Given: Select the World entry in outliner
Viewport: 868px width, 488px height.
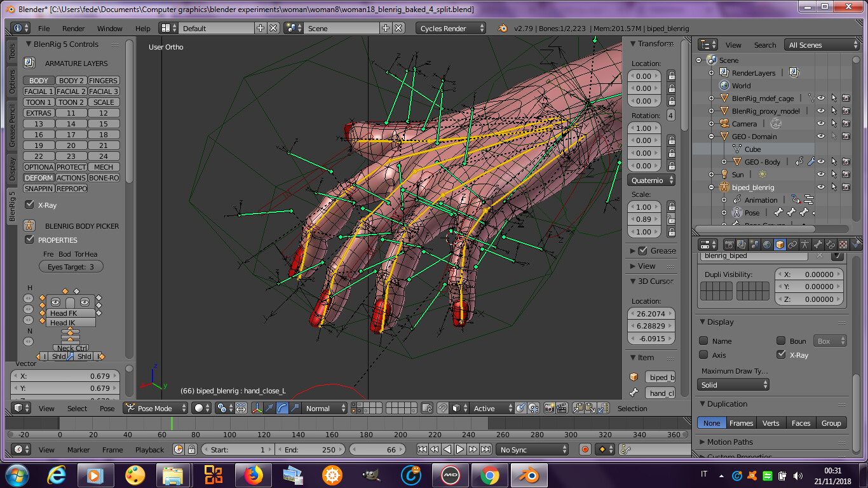Looking at the screenshot, I should click(741, 86).
